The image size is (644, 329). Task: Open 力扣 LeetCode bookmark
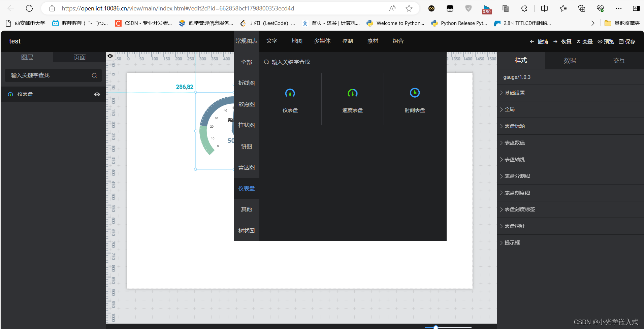pos(267,23)
